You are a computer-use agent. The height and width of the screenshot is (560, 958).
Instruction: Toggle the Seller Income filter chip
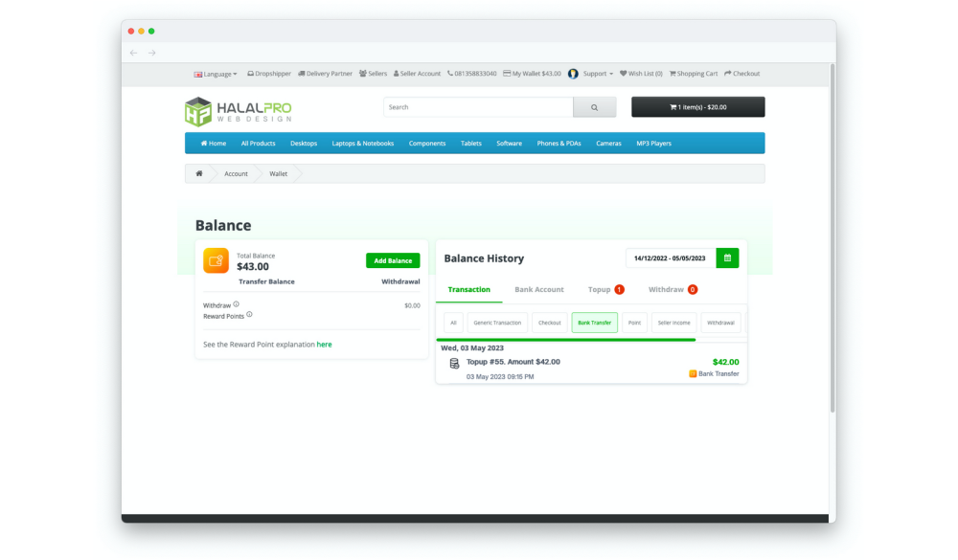point(674,323)
